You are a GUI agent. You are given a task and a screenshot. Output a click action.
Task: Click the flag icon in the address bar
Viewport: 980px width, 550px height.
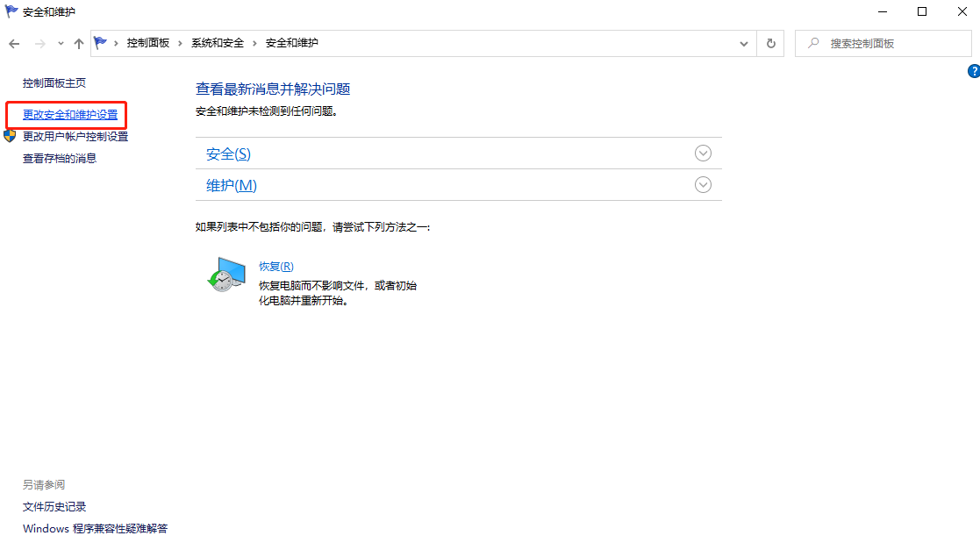click(x=100, y=41)
